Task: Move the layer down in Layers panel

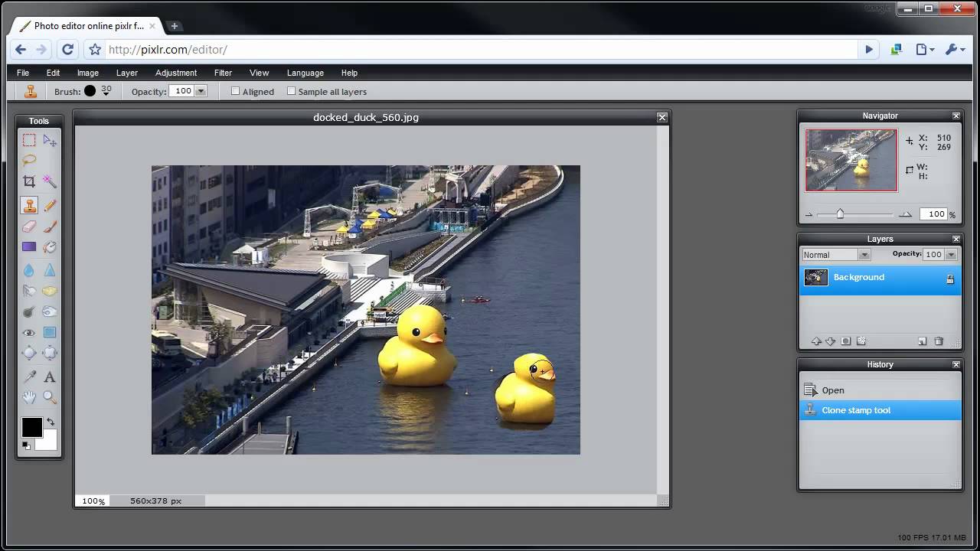Action: click(x=830, y=341)
